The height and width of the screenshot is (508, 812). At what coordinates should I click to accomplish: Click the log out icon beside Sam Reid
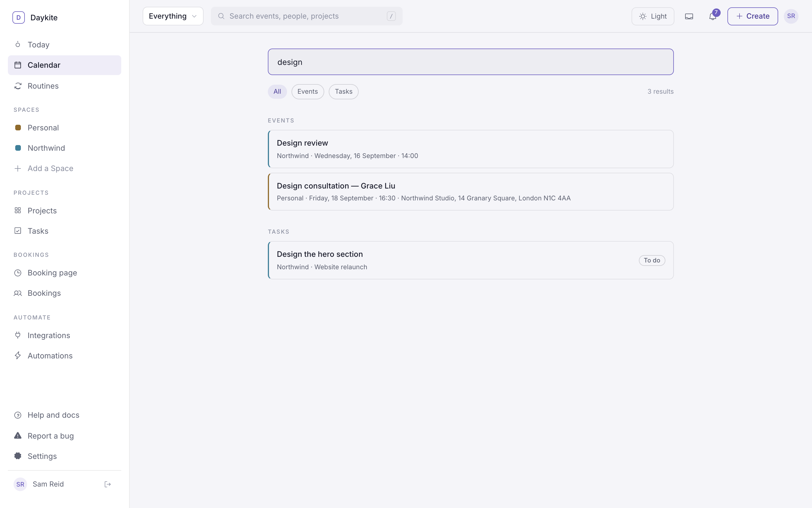point(108,484)
